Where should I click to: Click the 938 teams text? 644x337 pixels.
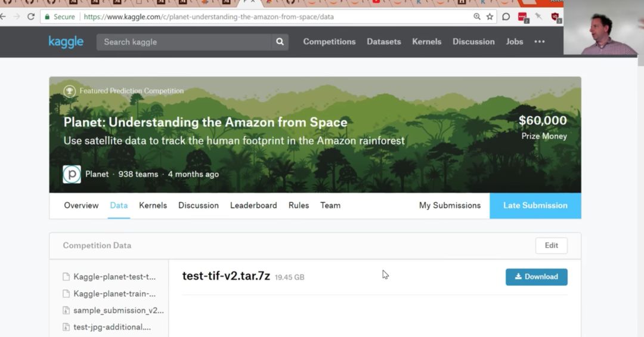[138, 174]
